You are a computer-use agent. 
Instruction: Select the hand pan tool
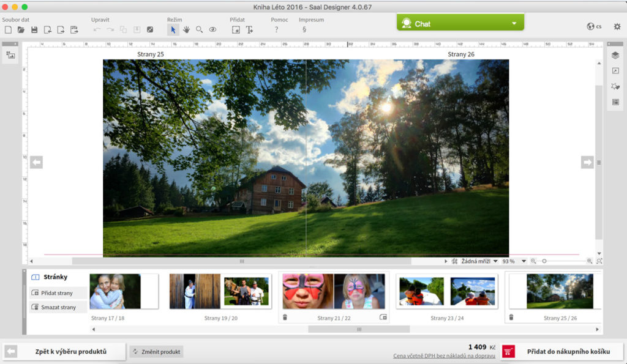click(x=186, y=29)
